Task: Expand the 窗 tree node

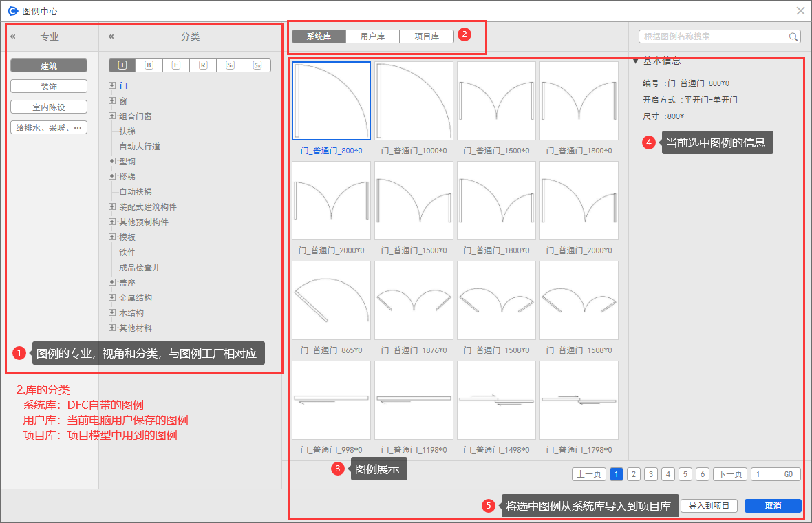Action: tap(111, 101)
